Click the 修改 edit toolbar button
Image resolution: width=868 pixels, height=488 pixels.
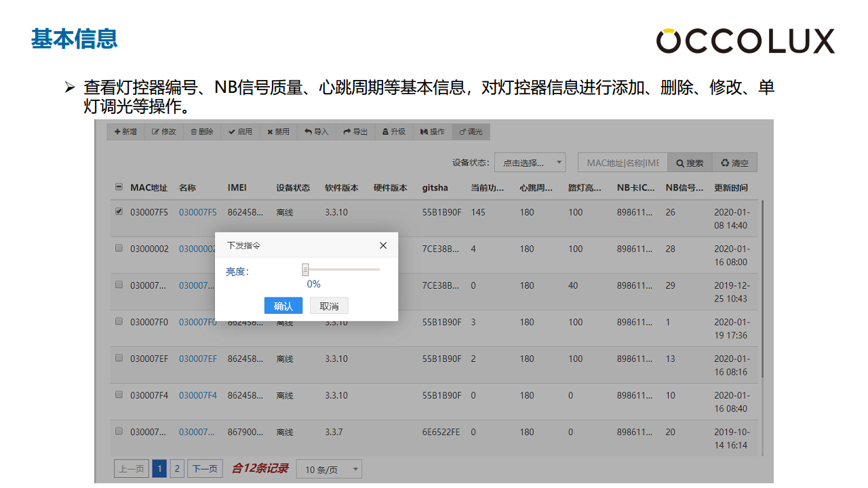tap(164, 131)
